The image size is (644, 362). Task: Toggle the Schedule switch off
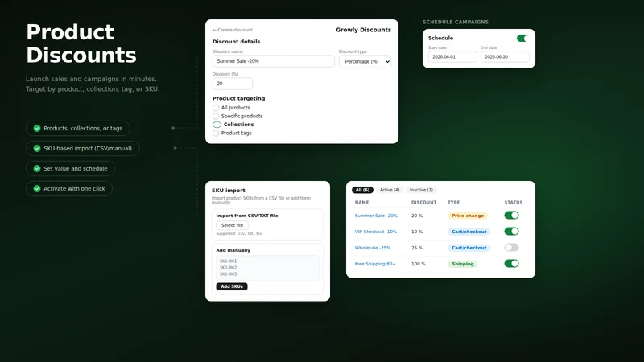click(522, 38)
